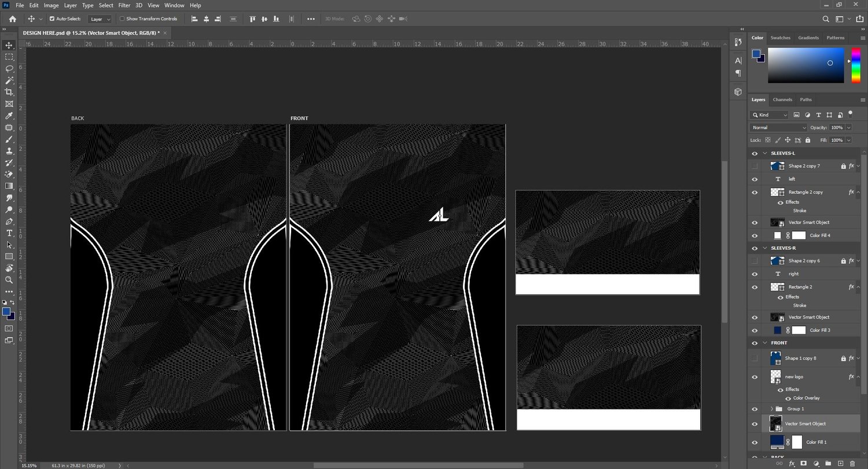Open the Paragraph panel icon
The image size is (868, 469).
(738, 73)
